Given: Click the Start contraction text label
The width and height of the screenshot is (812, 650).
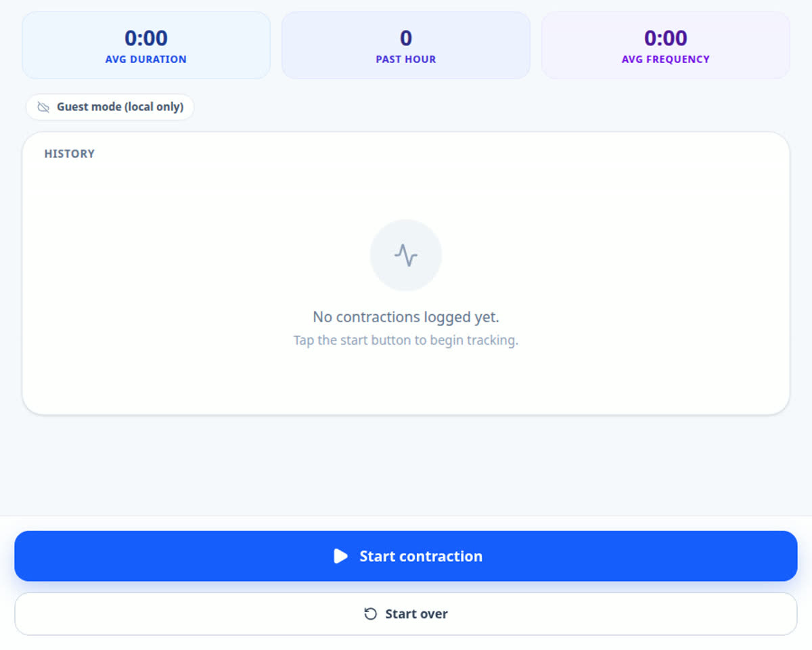Looking at the screenshot, I should pos(421,557).
